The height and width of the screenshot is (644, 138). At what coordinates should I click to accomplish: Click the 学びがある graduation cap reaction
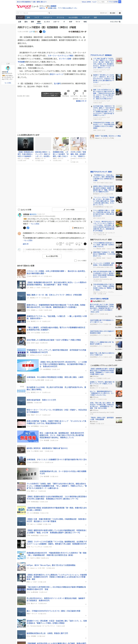(x=66, y=93)
